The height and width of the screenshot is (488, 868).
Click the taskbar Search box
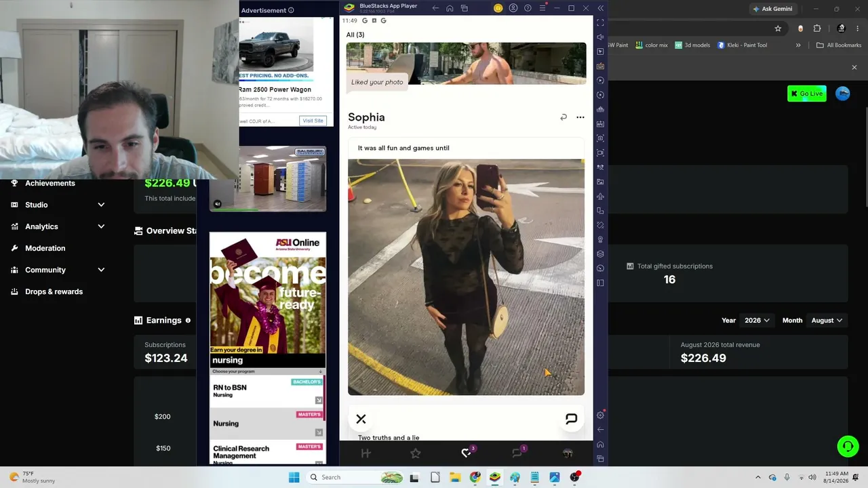pos(356,477)
